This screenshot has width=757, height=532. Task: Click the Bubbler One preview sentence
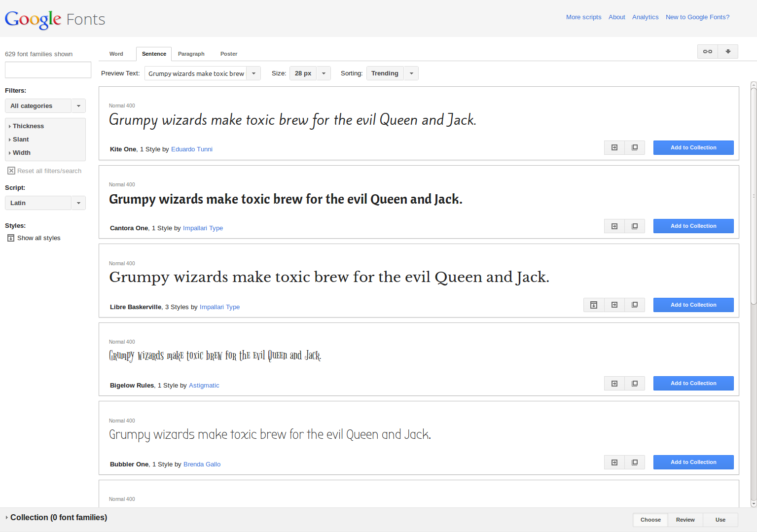pos(270,434)
